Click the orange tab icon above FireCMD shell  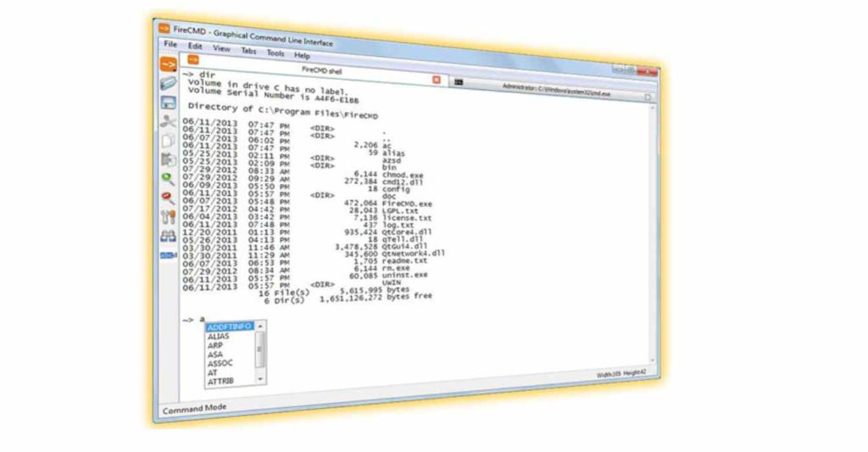pyautogui.click(x=193, y=59)
